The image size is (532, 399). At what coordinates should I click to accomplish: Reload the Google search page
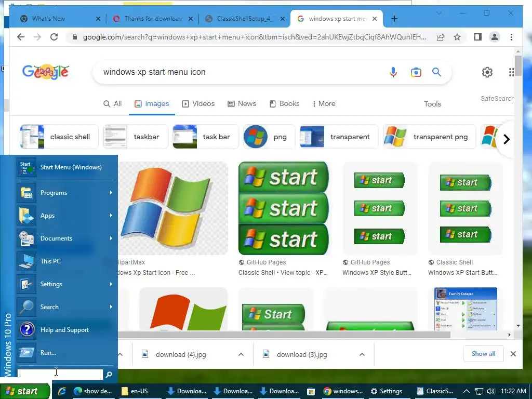(x=54, y=37)
